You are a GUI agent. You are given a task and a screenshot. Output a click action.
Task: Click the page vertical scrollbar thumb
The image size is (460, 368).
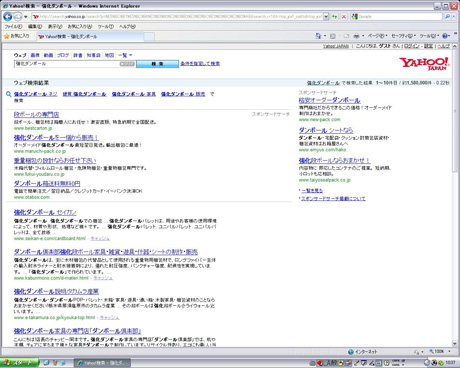(455, 112)
